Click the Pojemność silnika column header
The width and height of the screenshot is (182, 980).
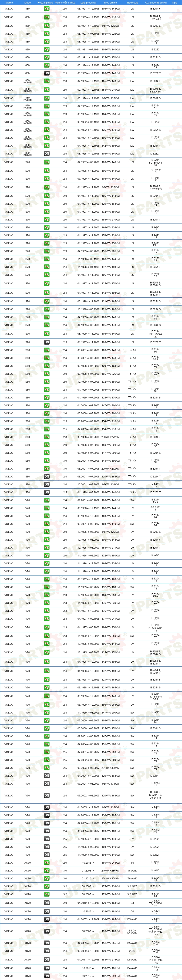(x=65, y=2)
